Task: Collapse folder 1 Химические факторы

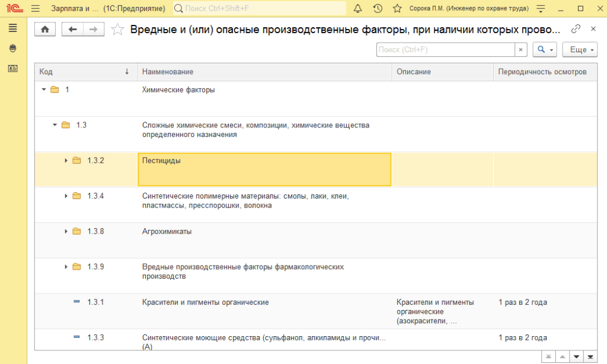Action: [x=43, y=90]
